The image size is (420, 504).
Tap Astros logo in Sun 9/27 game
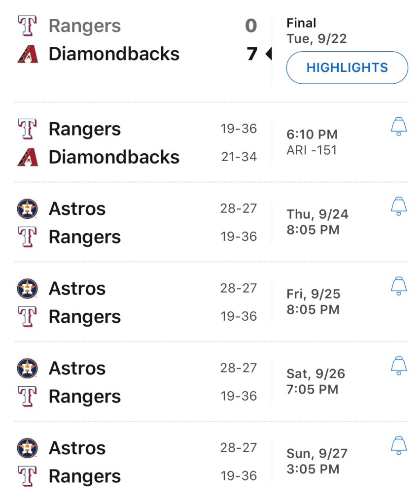tap(27, 448)
